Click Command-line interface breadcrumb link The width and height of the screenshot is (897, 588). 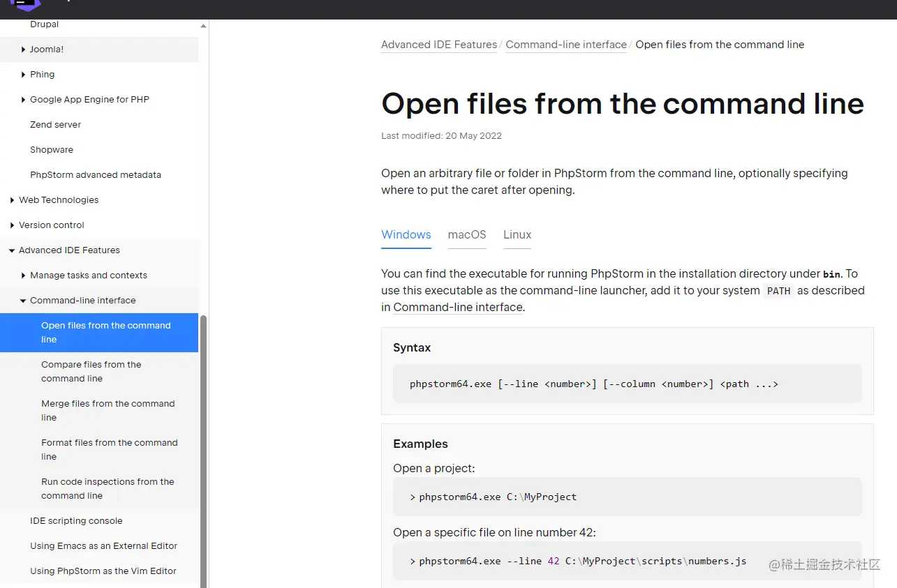pyautogui.click(x=566, y=45)
